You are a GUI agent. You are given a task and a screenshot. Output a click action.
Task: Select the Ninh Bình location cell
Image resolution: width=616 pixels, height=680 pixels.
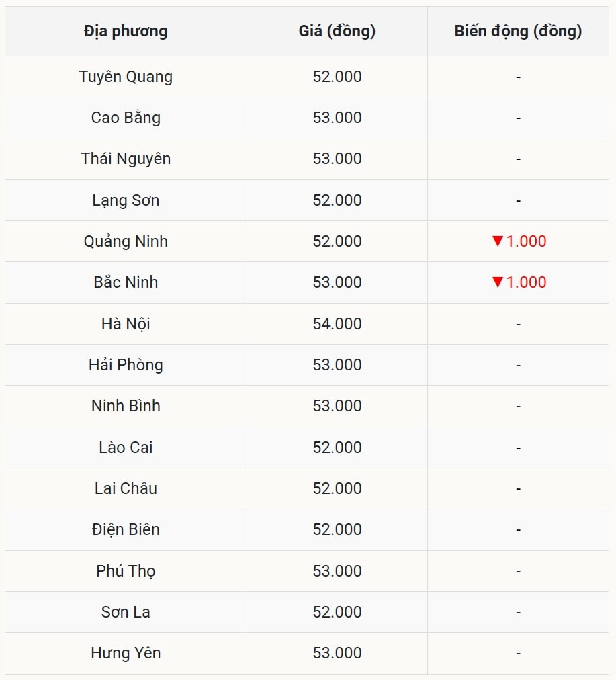[126, 406]
